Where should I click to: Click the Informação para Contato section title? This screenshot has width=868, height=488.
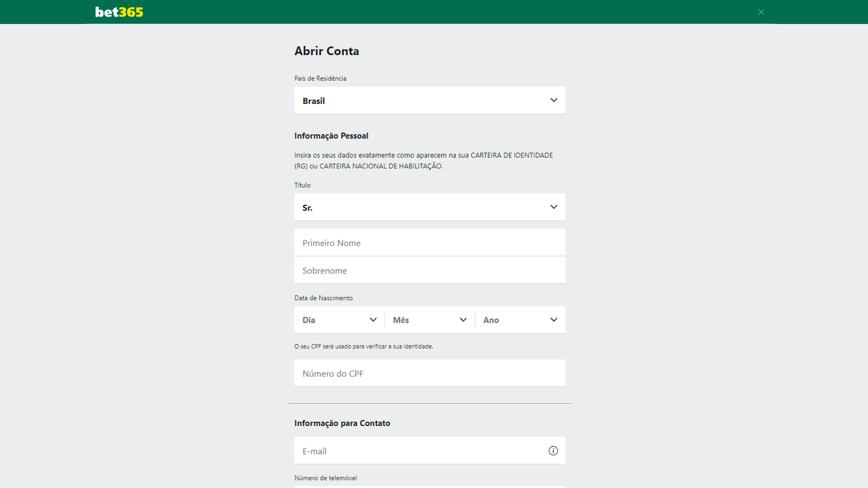click(342, 423)
